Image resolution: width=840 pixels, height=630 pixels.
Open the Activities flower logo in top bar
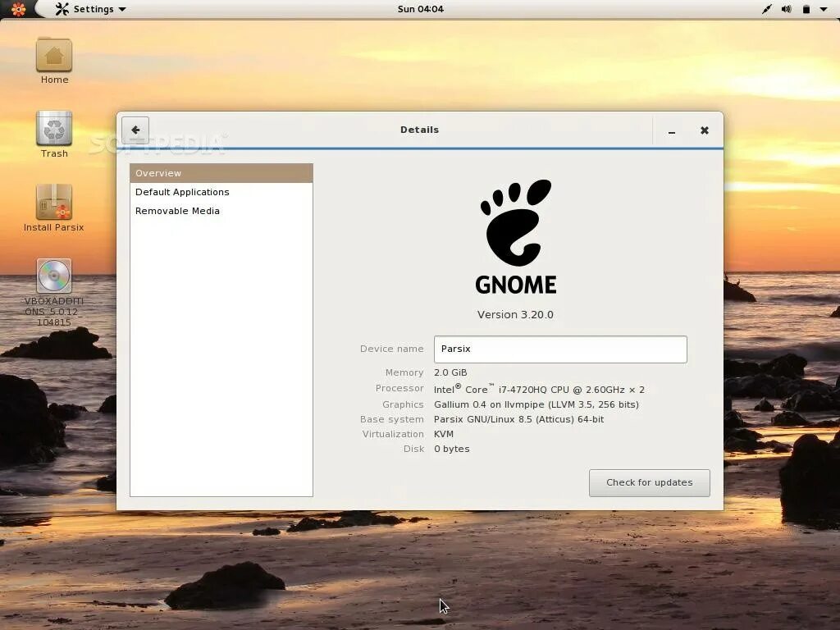coord(18,9)
